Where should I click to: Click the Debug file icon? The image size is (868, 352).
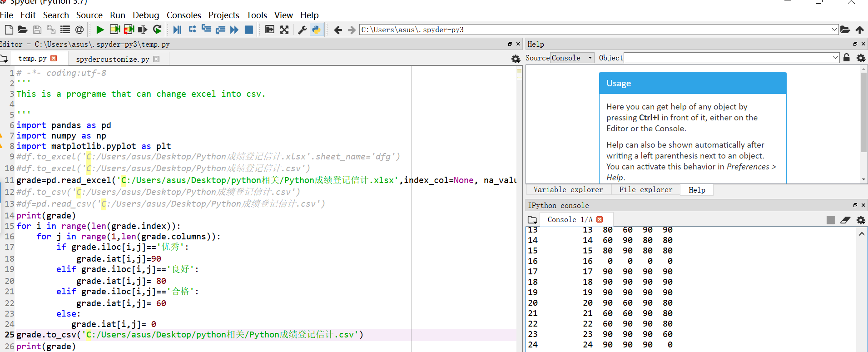pos(177,30)
